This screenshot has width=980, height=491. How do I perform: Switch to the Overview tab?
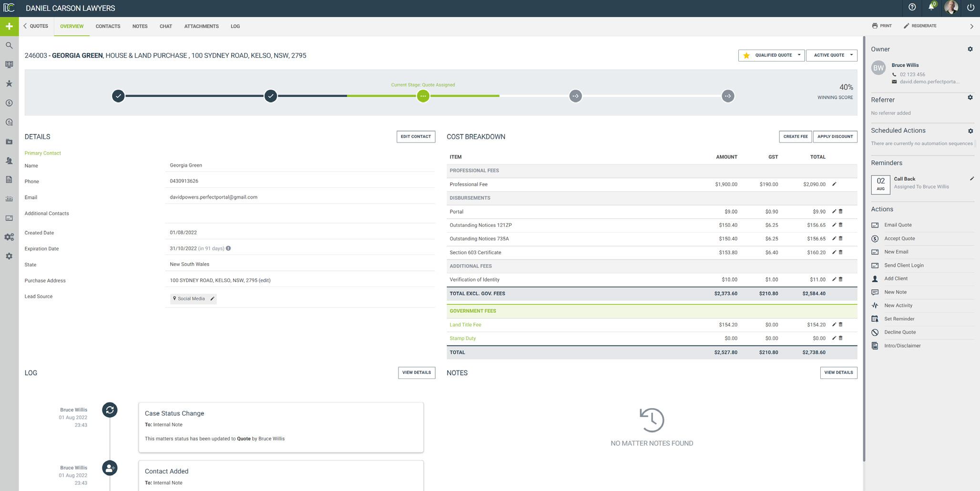[71, 26]
